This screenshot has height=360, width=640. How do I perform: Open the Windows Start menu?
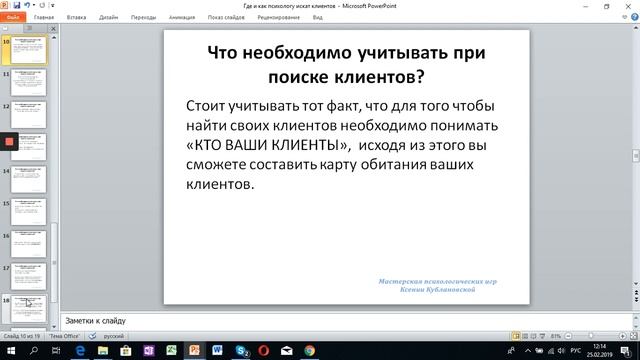tap(11, 351)
